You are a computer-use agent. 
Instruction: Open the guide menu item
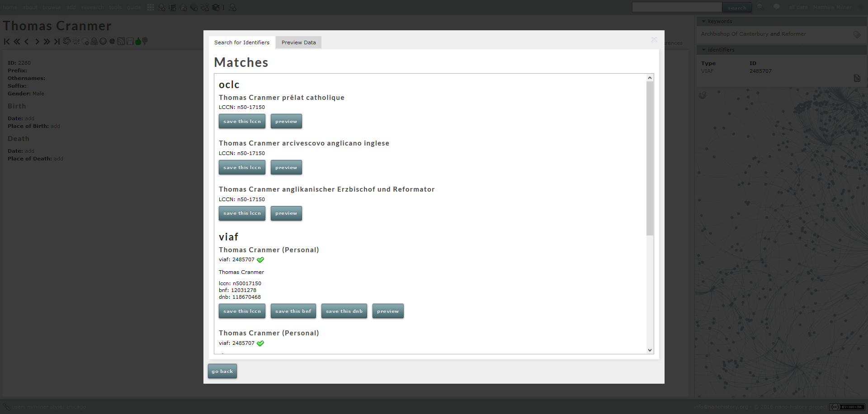click(x=134, y=7)
